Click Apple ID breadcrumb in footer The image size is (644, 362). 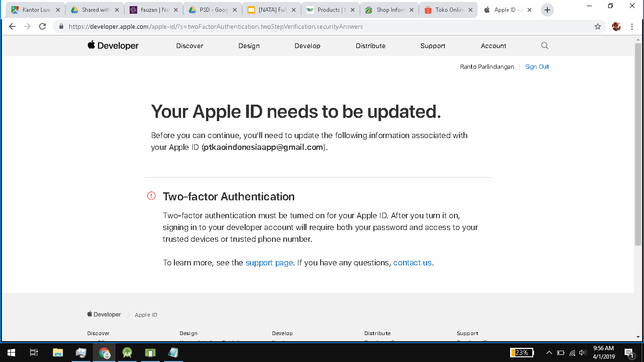point(146,315)
